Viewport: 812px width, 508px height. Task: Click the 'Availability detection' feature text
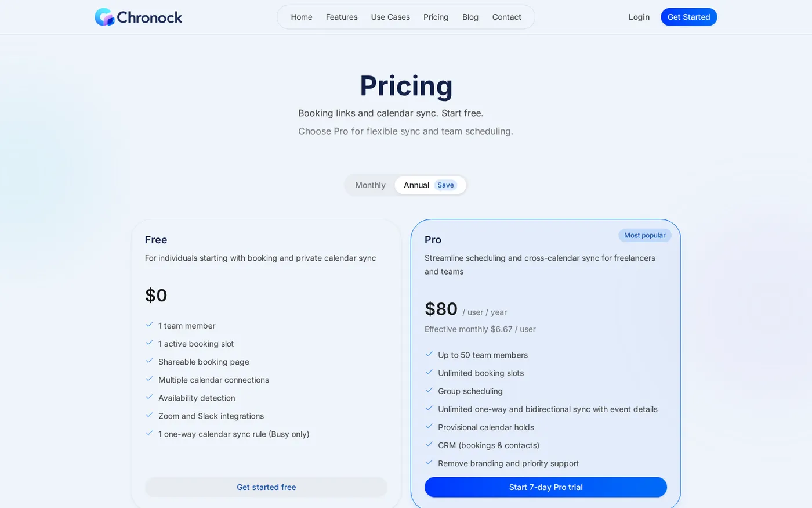pyautogui.click(x=197, y=398)
